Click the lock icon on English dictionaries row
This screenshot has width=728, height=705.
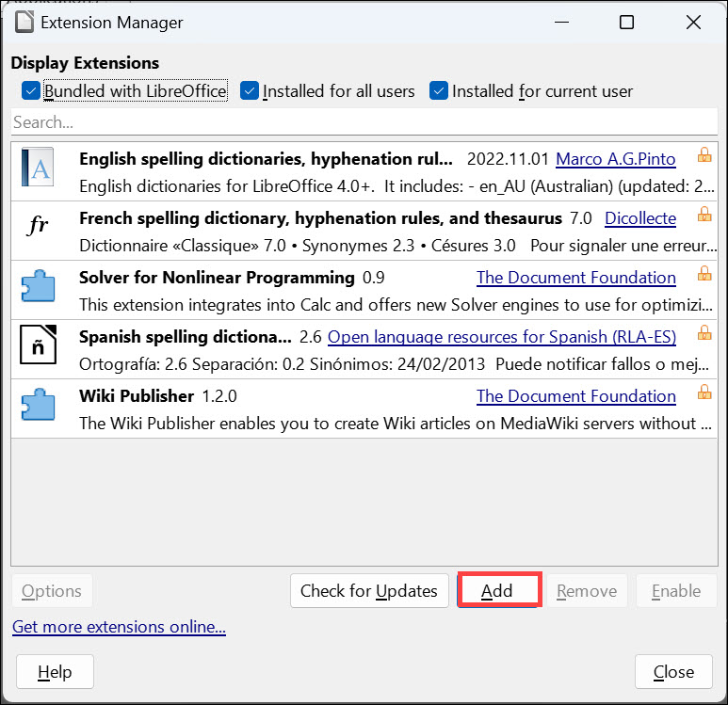tap(703, 155)
